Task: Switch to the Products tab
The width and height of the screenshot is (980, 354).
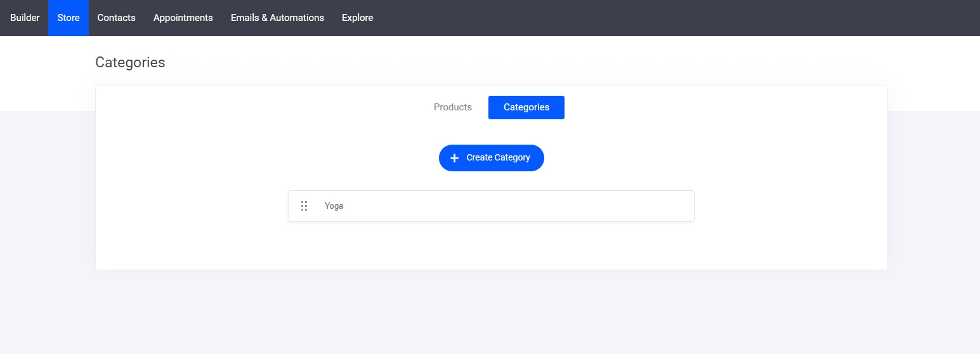Action: coord(452,107)
